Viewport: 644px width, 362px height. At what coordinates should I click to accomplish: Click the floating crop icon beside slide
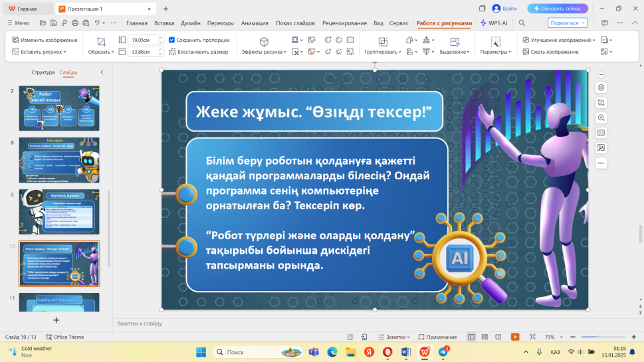tap(601, 103)
